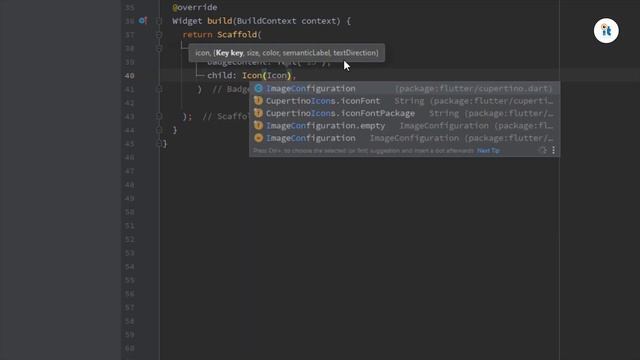Toggle the Badge closing fold marker on line 41
Image resolution: width=640 pixels, height=360 pixels.
coord(159,89)
